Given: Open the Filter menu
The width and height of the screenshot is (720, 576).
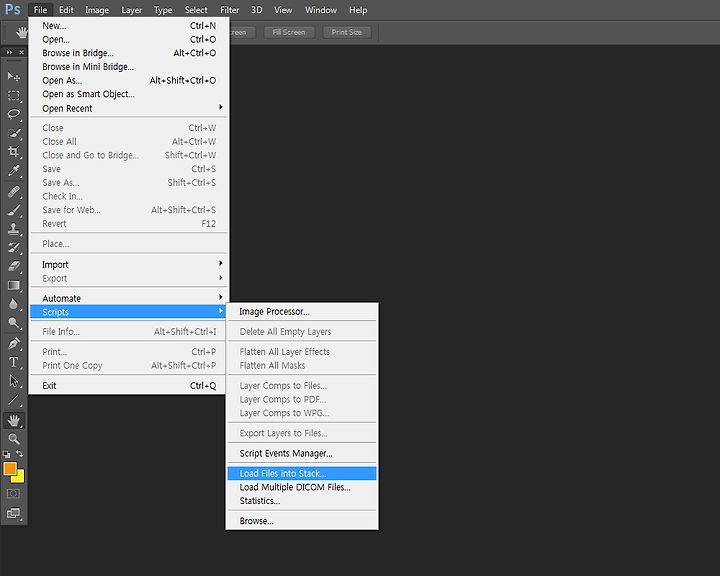Looking at the screenshot, I should point(230,10).
